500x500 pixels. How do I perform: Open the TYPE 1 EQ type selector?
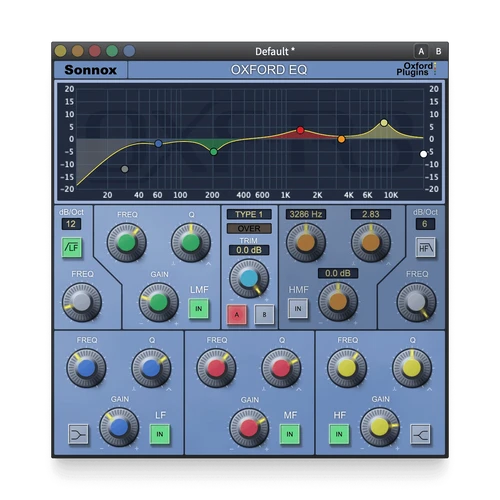point(249,214)
